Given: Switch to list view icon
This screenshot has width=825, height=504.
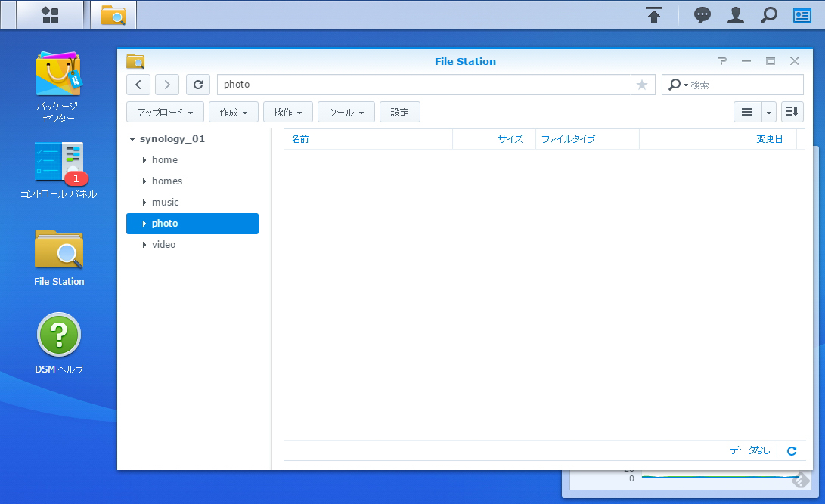Looking at the screenshot, I should click(747, 112).
